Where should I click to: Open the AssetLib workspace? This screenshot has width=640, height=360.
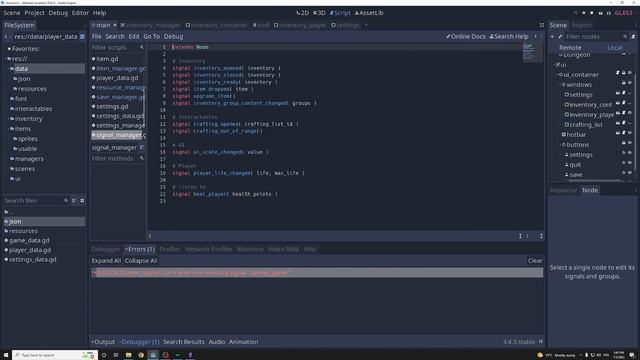pyautogui.click(x=369, y=13)
